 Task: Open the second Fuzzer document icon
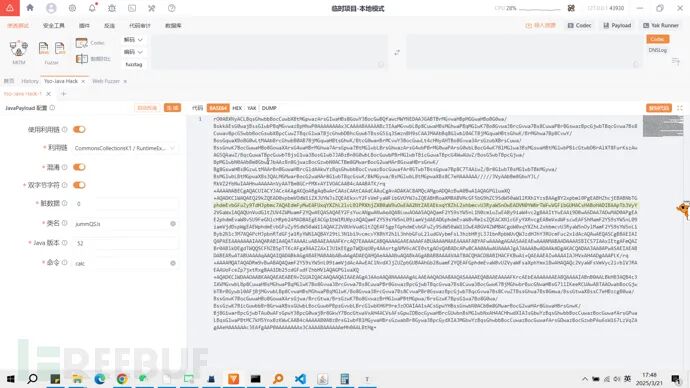click(x=60, y=48)
